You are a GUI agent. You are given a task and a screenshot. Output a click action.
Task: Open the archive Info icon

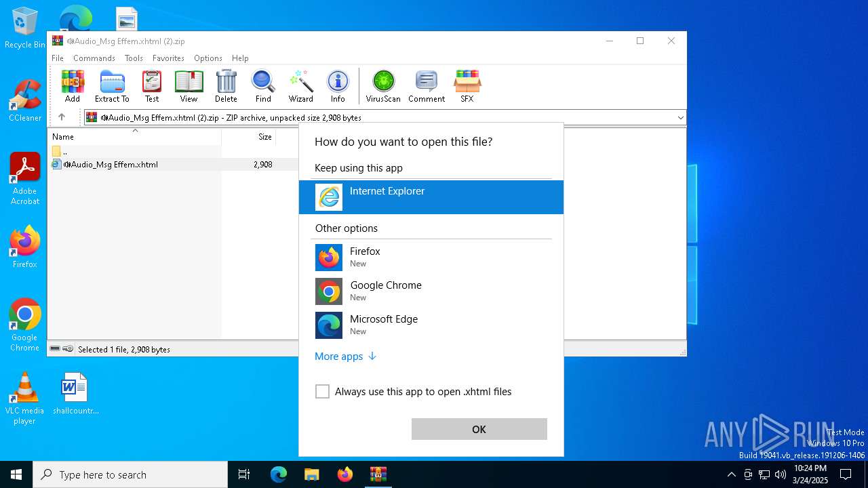coord(338,86)
